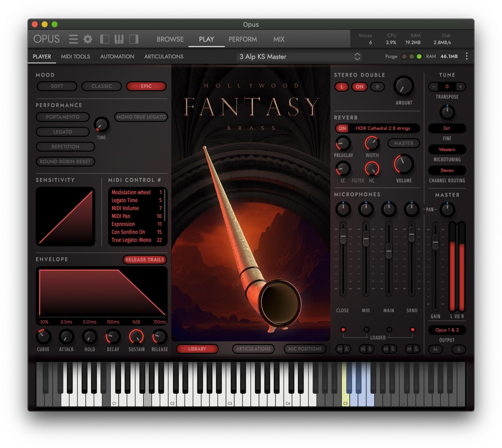Screen dimensions: 502x448
Task: Select the Soft mood
Action: pyautogui.click(x=57, y=86)
